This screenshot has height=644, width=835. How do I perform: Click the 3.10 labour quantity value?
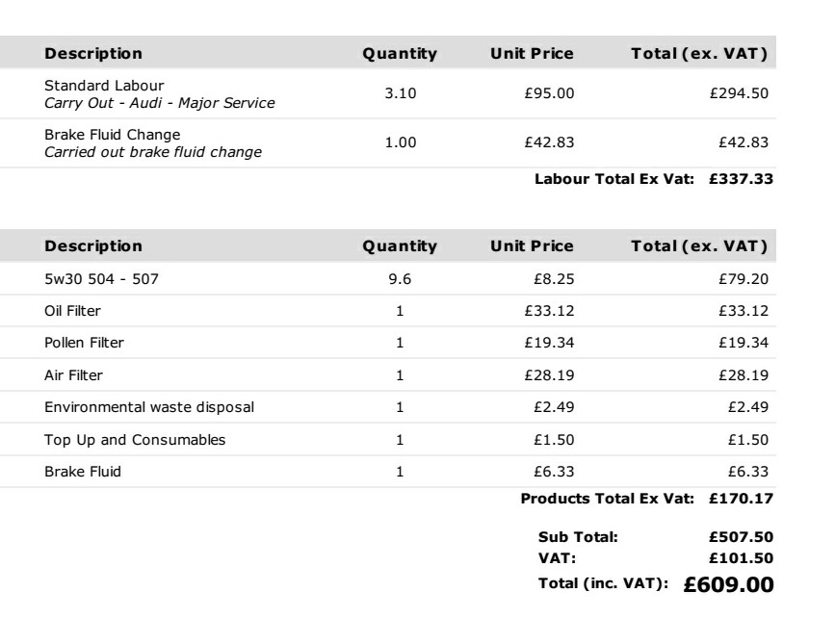tap(401, 94)
